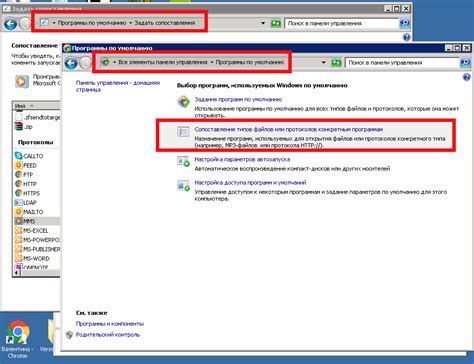Refresh the Default Programs window address bar

(336, 62)
